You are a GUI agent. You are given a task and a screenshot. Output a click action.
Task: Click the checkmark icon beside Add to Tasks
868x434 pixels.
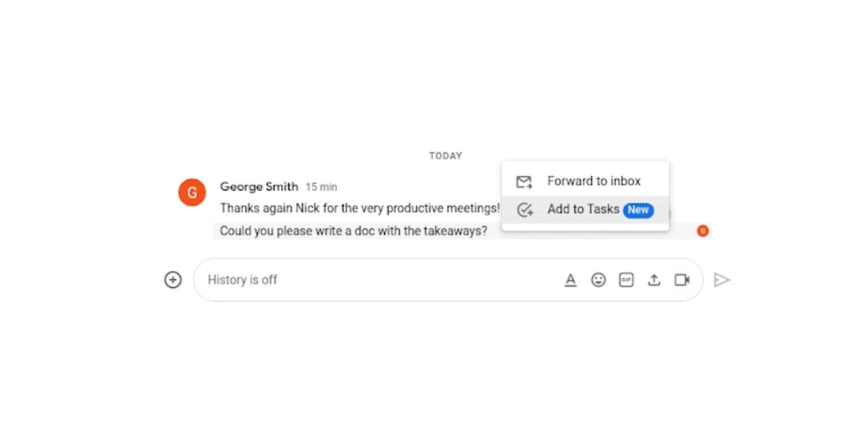(525, 210)
